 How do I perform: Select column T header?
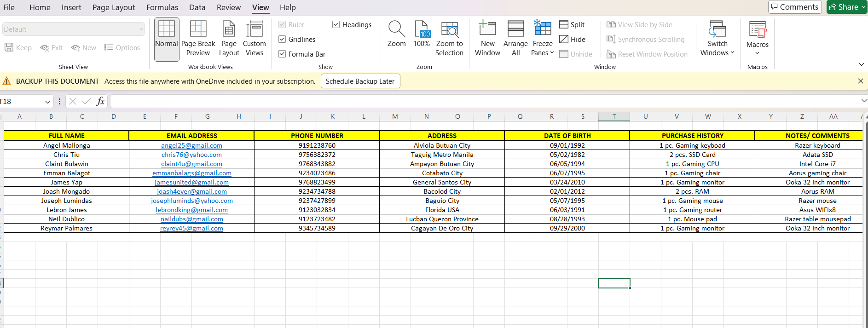[614, 116]
